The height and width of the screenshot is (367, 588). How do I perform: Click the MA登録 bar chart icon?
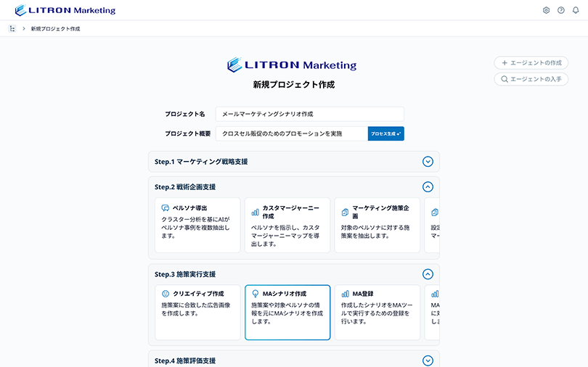[345, 294]
